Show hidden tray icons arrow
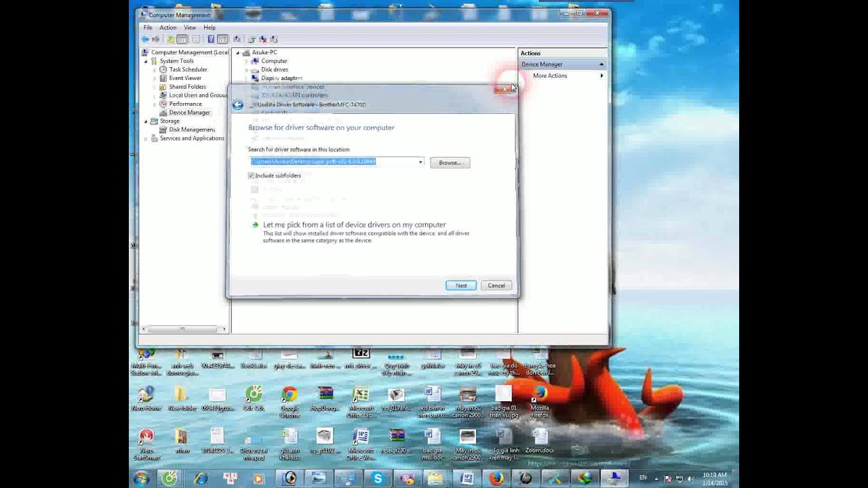The image size is (868, 488). pos(656,479)
